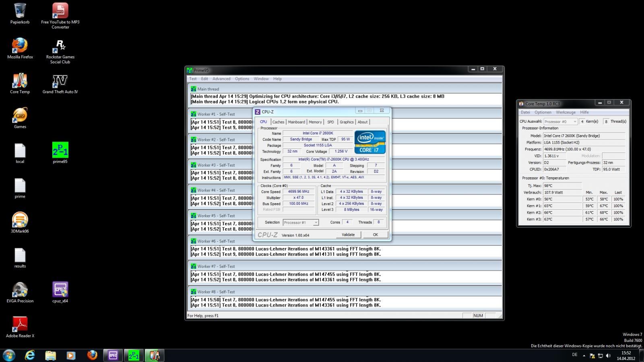Viewport: 644px width, 362px height.
Task: Open the Optionen menu in Core Temp
Action: click(x=543, y=112)
